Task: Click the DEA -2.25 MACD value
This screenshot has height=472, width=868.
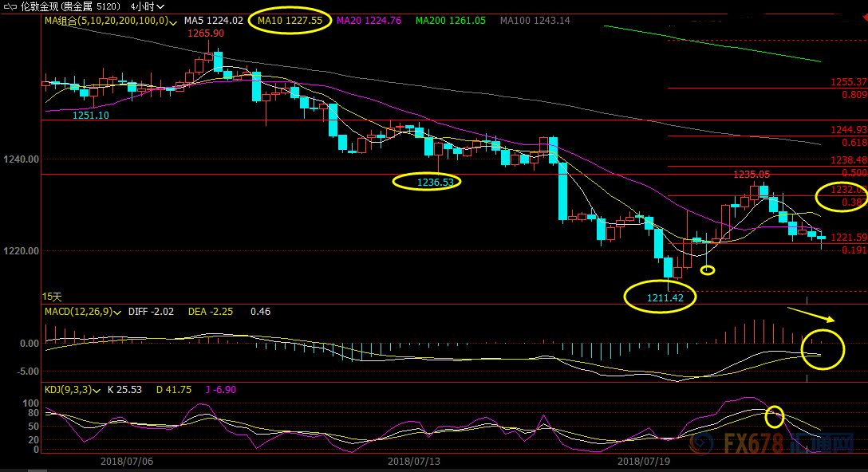Action: point(211,312)
